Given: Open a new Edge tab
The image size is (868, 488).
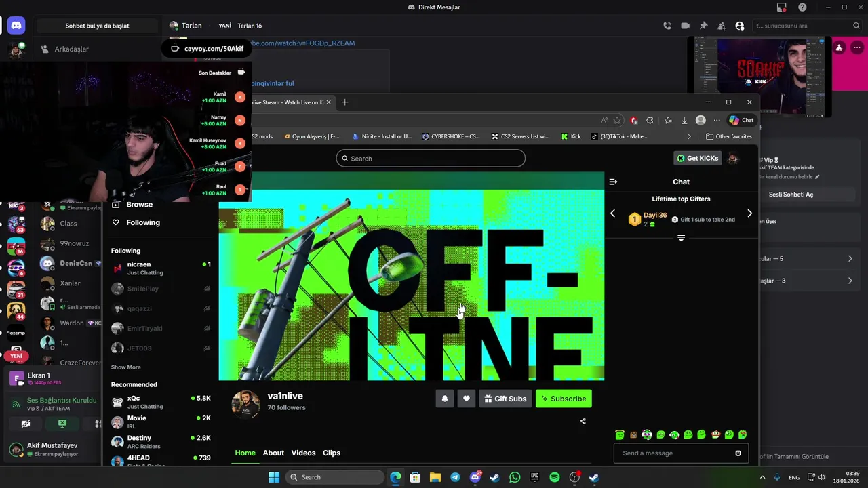Looking at the screenshot, I should point(344,102).
